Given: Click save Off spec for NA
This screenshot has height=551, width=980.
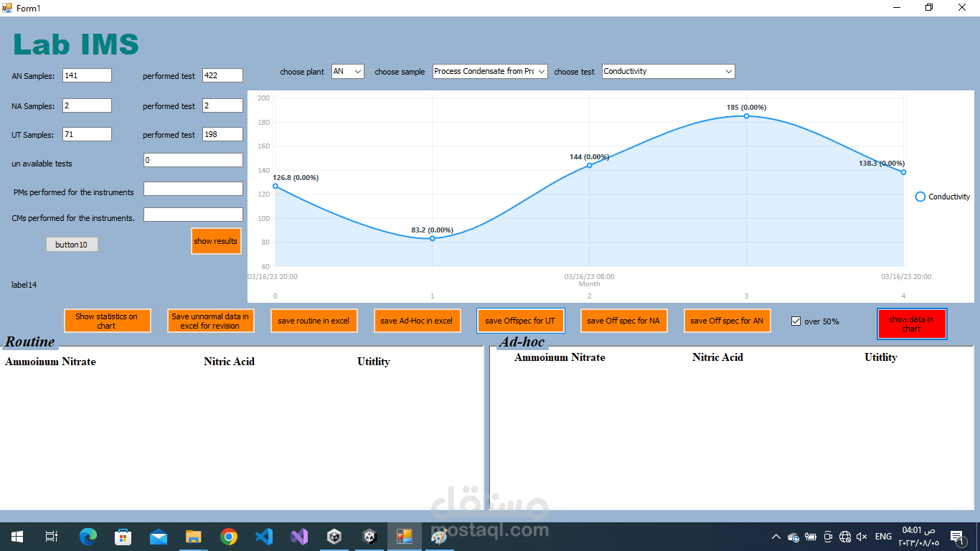Looking at the screenshot, I should coord(623,321).
